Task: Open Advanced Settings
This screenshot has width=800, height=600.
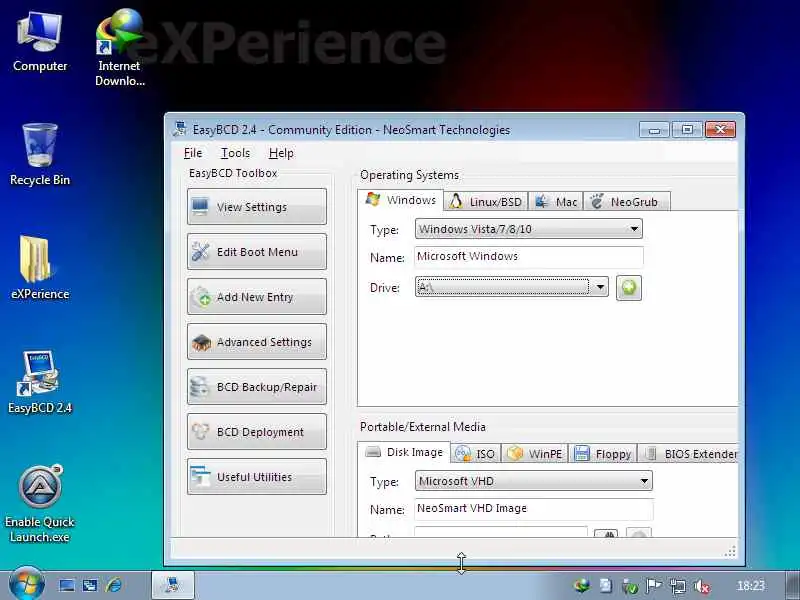Action: coord(257,341)
